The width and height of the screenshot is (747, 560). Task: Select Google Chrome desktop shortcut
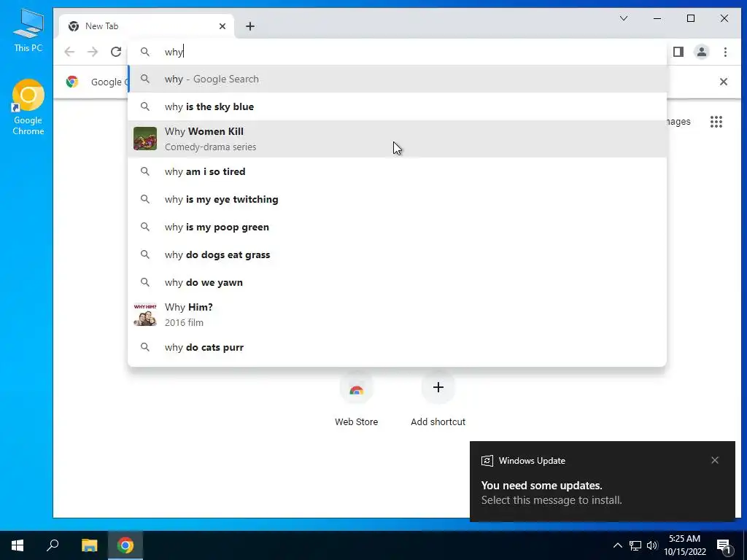[28, 108]
